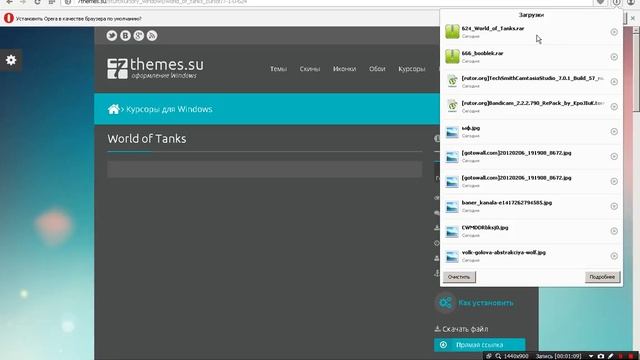Click recorder magnifier icon
Image resolution: width=640 pixels, height=360 pixels.
pos(498,356)
